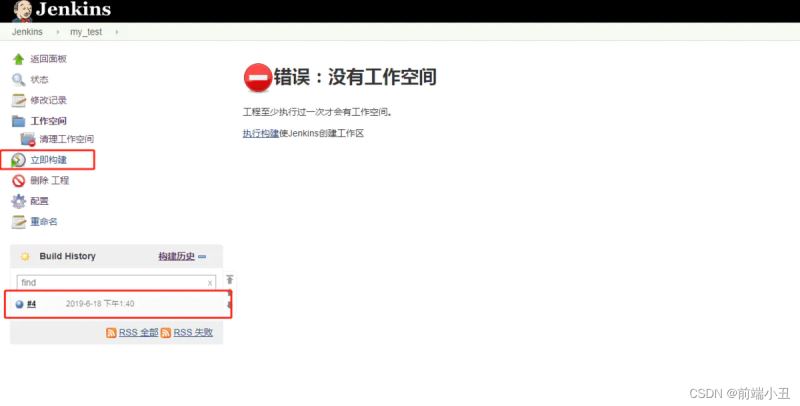The image size is (800, 406).
Task: Select 清理工作空间
Action: pos(66,139)
